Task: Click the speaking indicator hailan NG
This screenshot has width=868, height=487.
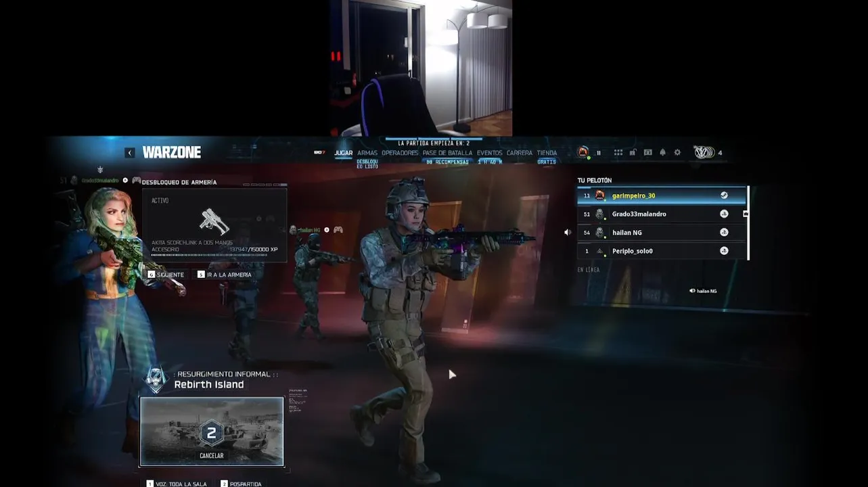Action: point(703,291)
